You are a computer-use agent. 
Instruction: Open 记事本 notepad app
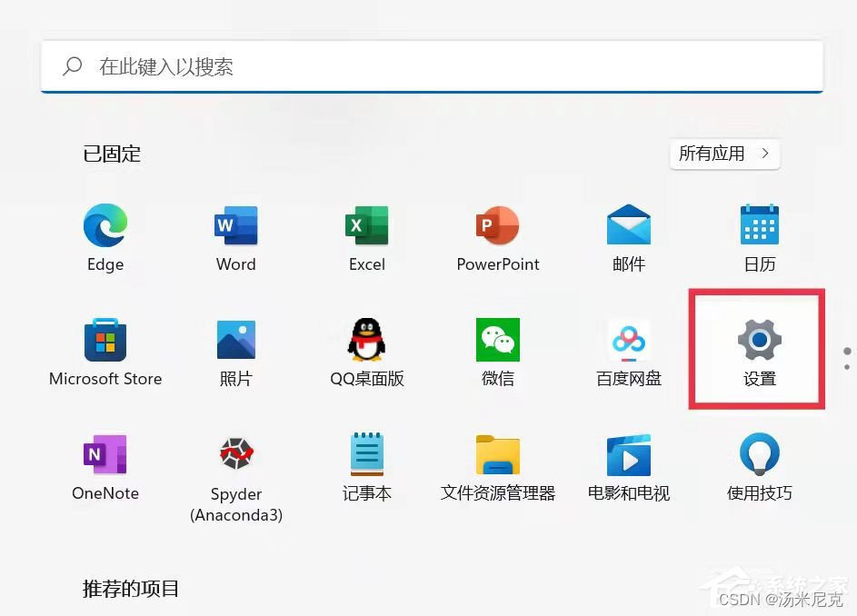tap(367, 453)
